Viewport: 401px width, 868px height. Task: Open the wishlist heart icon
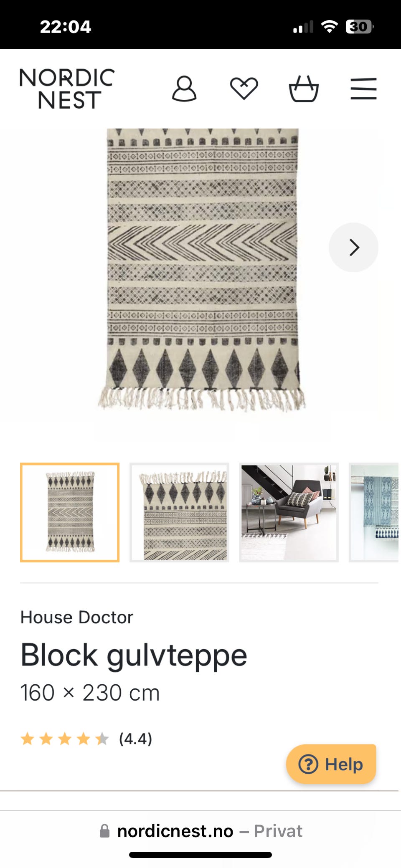tap(244, 89)
